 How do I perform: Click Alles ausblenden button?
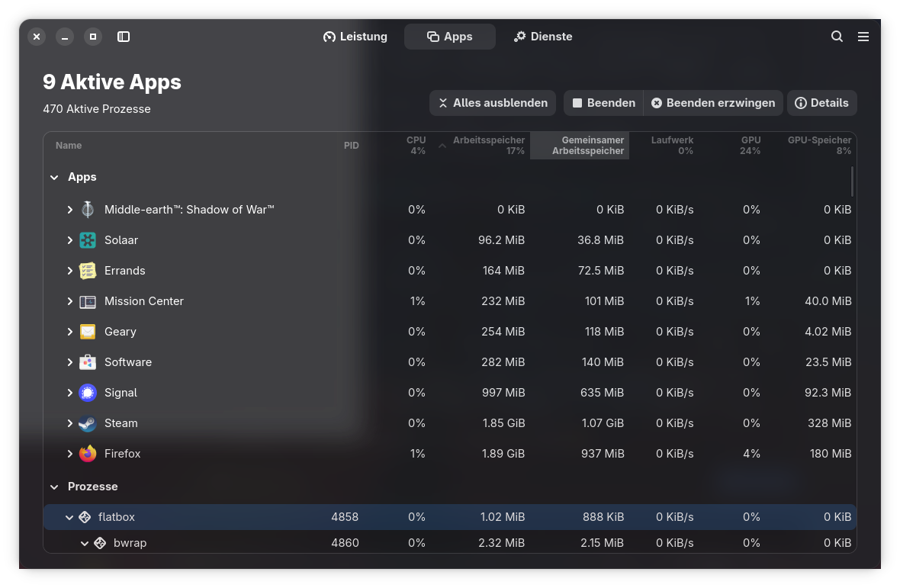click(493, 103)
